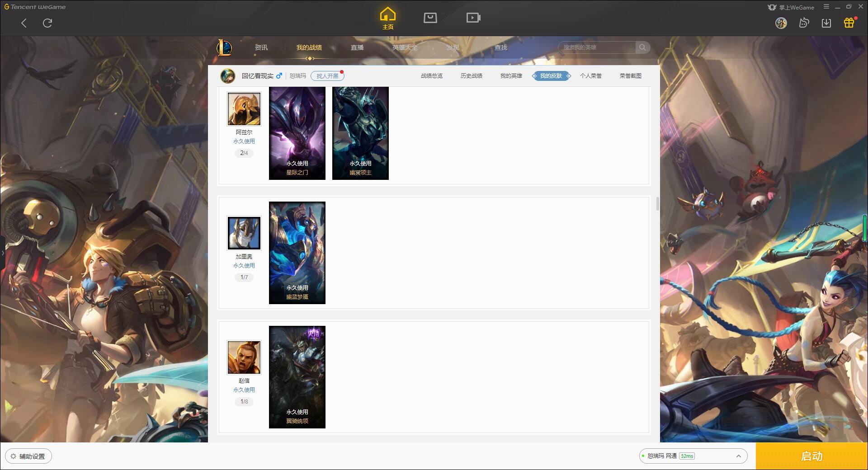Click the summoner name 回忆看现实
868x470 pixels.
(x=258, y=76)
